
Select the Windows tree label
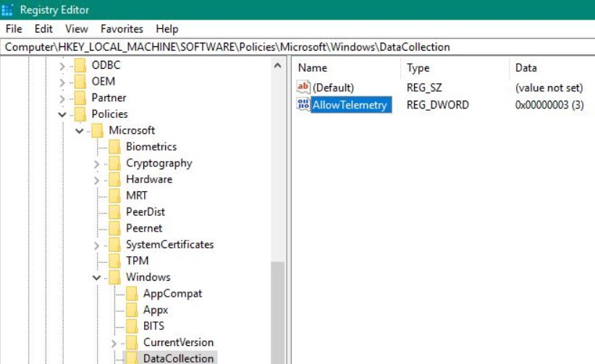[x=148, y=277]
